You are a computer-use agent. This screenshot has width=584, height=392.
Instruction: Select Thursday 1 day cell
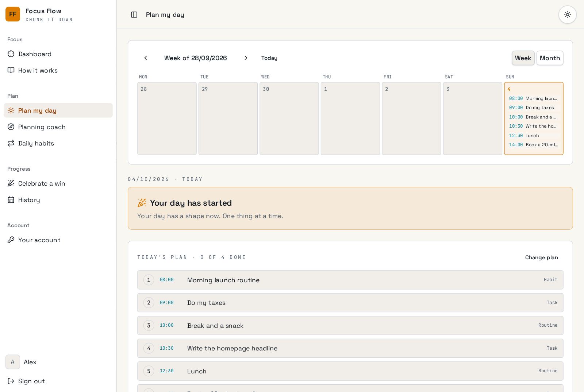pos(350,119)
